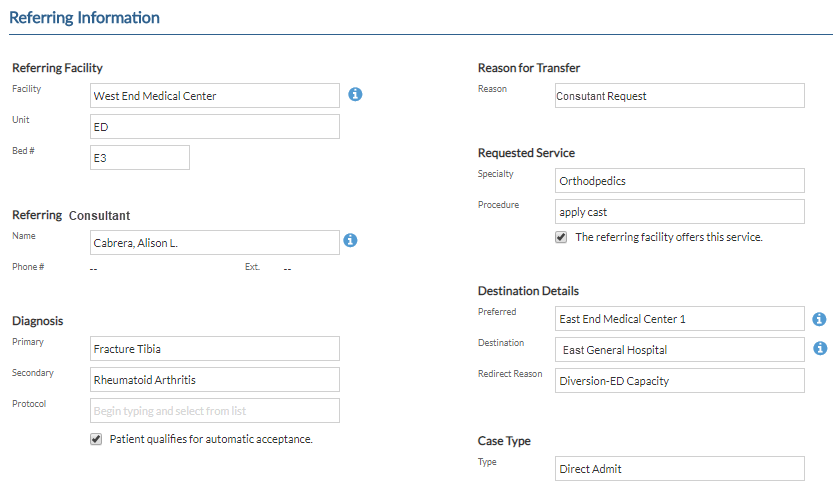Image resolution: width=833 pixels, height=491 pixels.
Task: View info icon beside East General Hospital
Action: click(820, 348)
